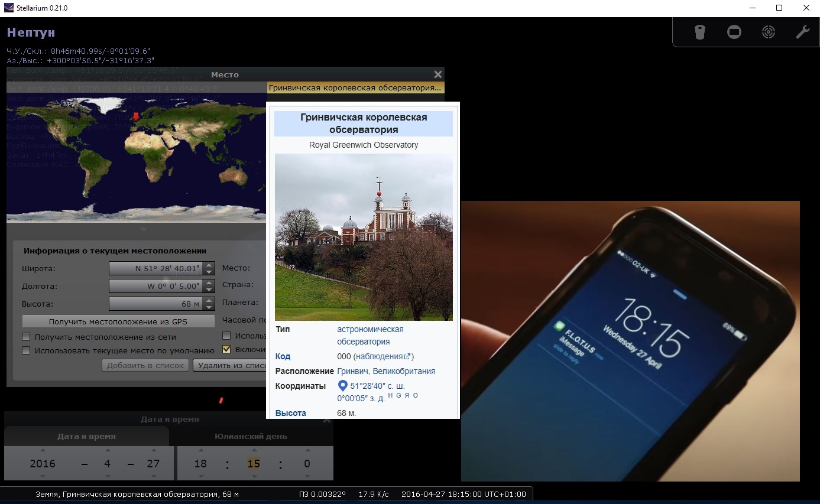This screenshot has width=820, height=504.
Task: Increment the minutes 15 up arrow
Action: 254,450
